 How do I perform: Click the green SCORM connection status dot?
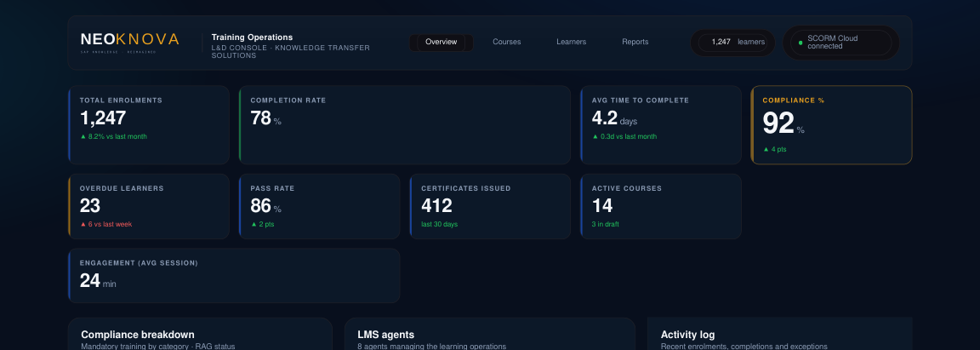click(x=801, y=43)
